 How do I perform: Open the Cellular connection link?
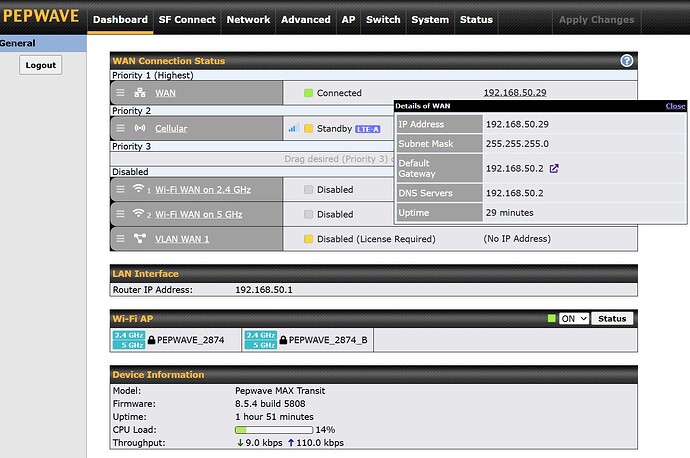click(171, 129)
